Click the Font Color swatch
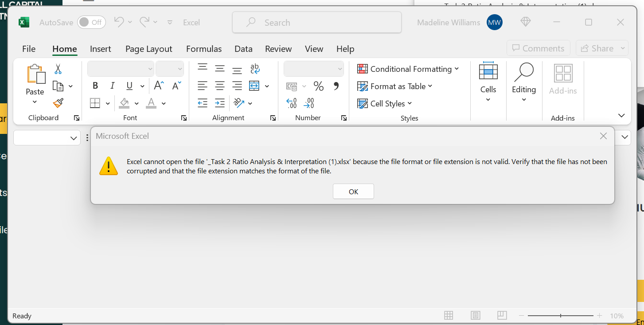Screen dimensions: 644x325 point(151,103)
